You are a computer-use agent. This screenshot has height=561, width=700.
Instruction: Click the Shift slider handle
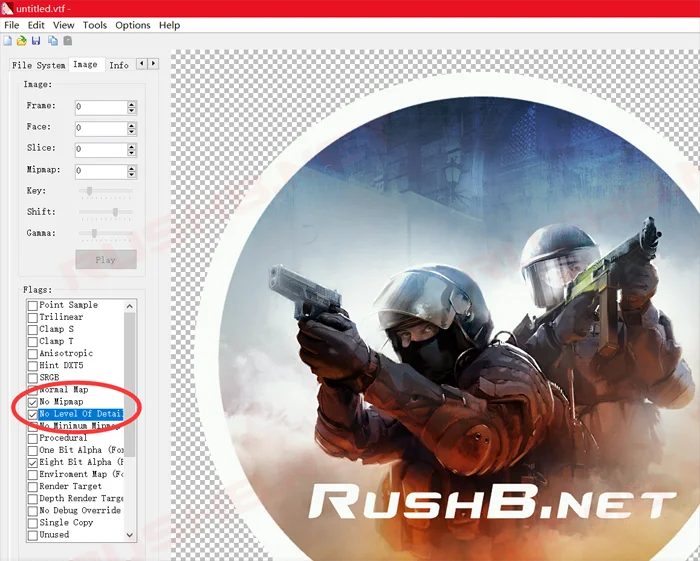click(x=115, y=212)
